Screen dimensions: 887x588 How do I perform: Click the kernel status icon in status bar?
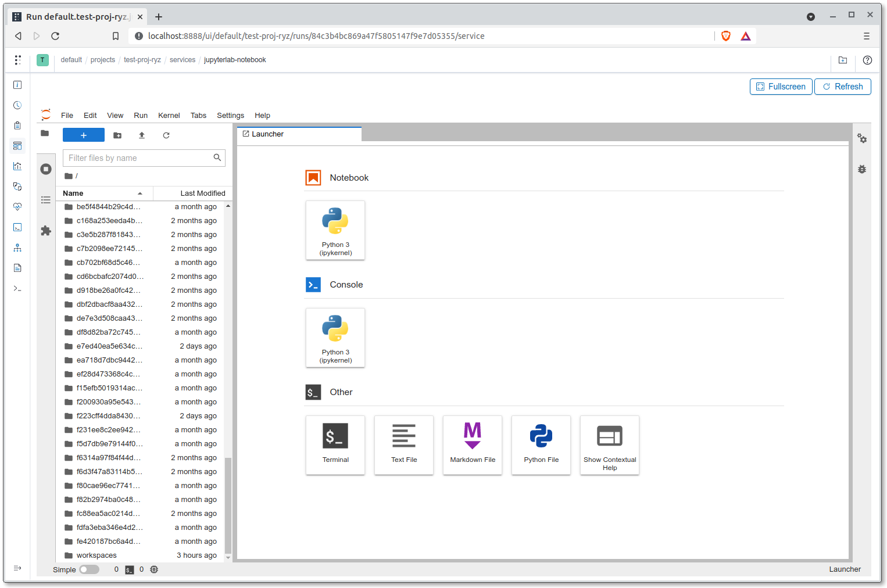coord(154,569)
